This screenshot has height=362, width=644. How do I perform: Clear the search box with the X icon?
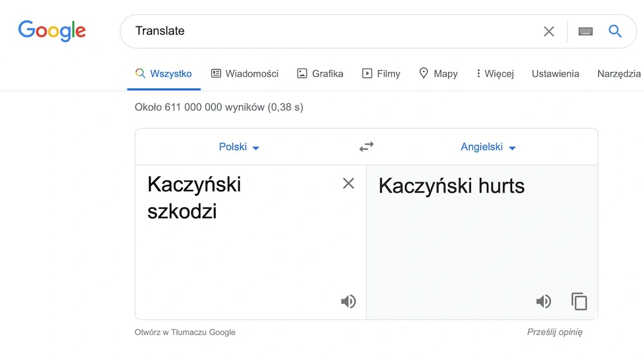pyautogui.click(x=549, y=31)
